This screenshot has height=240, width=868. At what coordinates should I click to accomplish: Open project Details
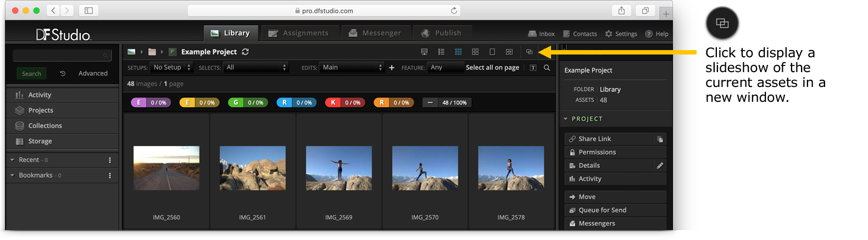tap(609, 166)
